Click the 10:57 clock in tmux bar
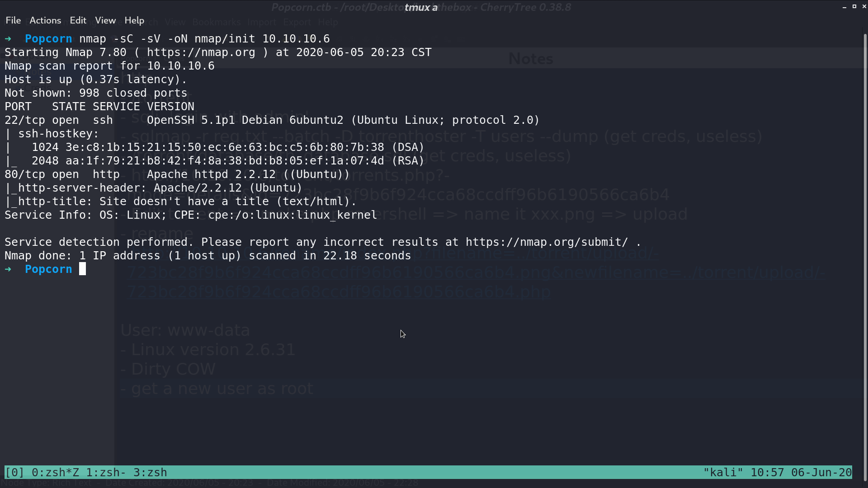The image size is (868, 488). point(767,473)
